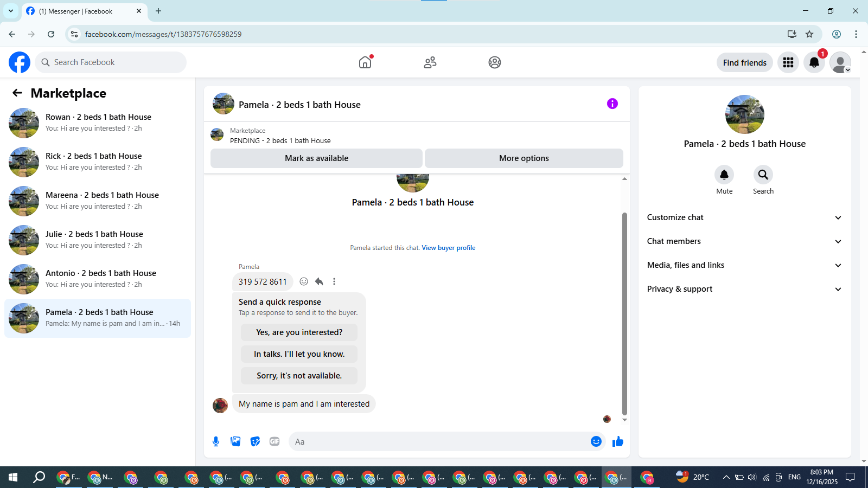Viewport: 868px width, 488px height.
Task: Send quick response 'In talks. I'll let you know.'
Action: (x=299, y=354)
